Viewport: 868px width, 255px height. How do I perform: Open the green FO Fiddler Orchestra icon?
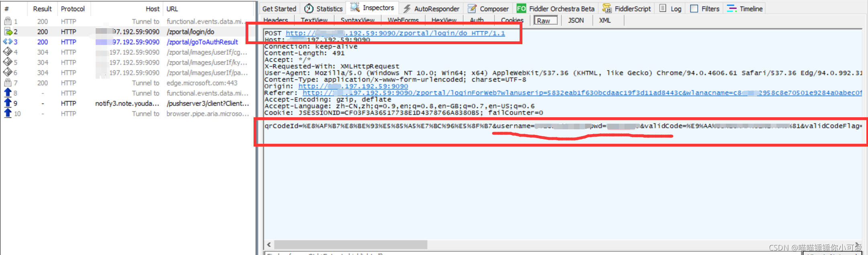pos(521,8)
